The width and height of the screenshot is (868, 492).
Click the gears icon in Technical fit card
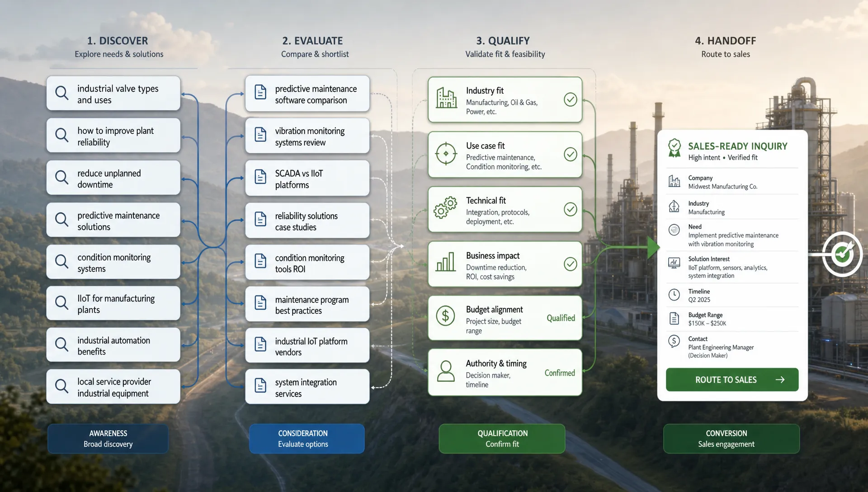point(445,208)
